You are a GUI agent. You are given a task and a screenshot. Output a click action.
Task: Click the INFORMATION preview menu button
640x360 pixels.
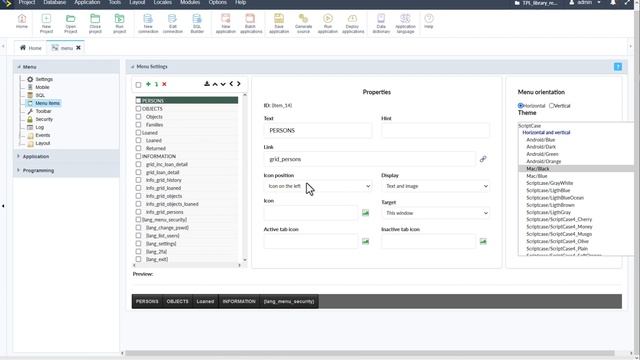click(239, 301)
